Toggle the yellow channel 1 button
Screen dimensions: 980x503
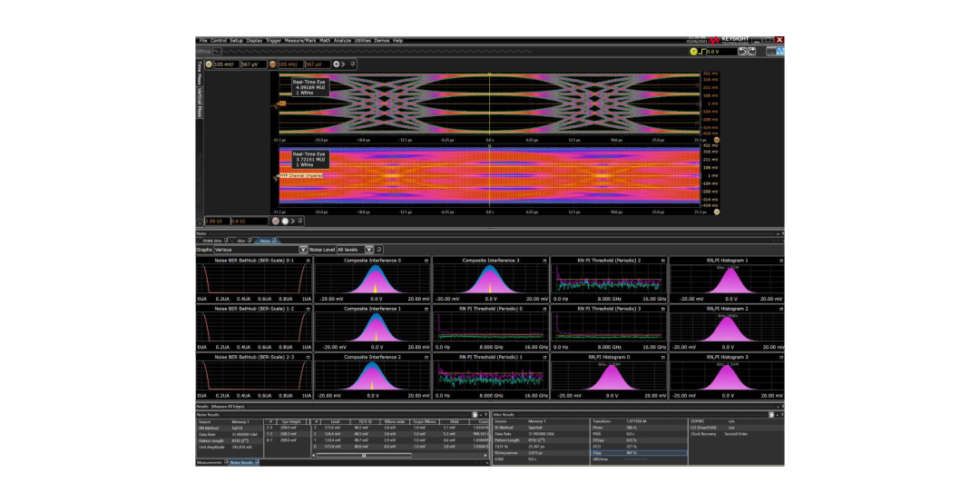tap(209, 64)
